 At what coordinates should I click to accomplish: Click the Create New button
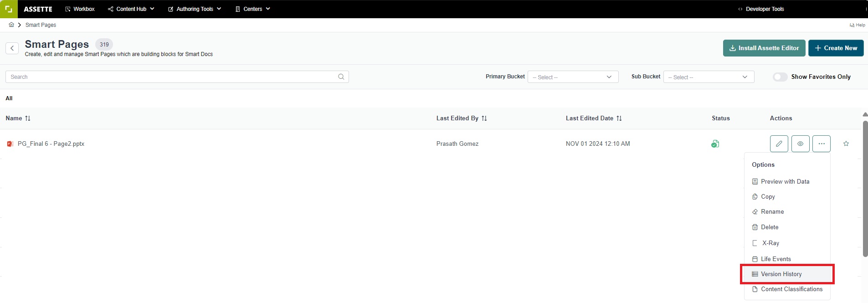836,48
